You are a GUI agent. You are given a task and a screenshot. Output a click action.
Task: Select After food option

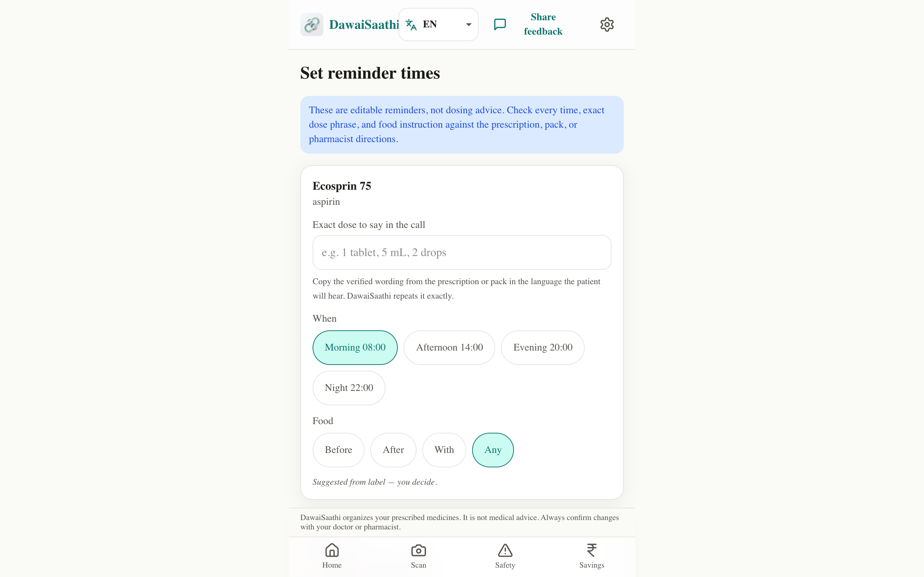393,450
